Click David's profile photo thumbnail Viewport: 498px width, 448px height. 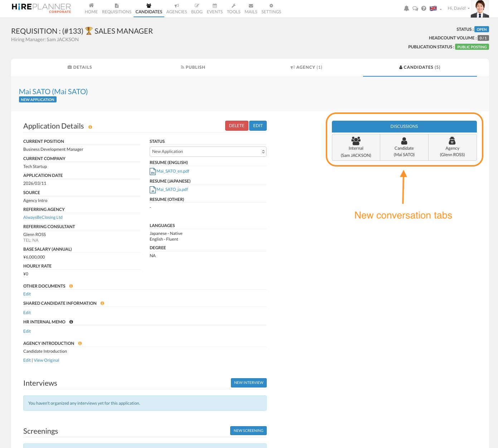click(x=480, y=9)
